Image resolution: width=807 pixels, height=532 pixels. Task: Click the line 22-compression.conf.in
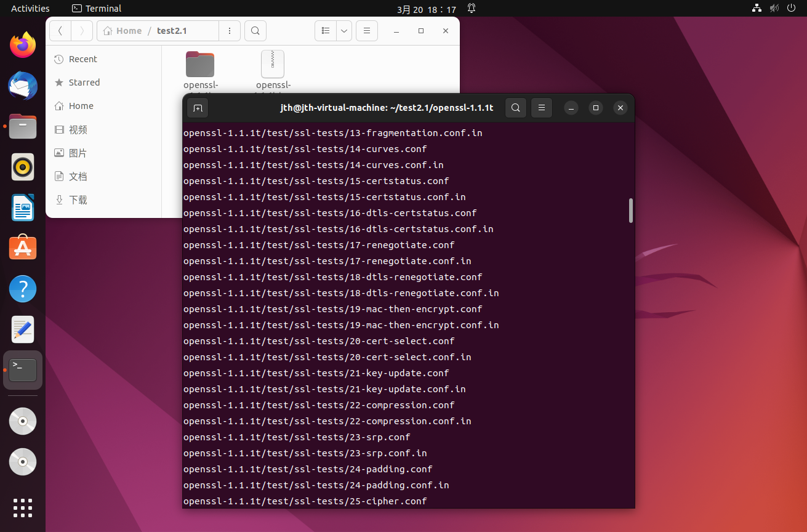[327, 421]
